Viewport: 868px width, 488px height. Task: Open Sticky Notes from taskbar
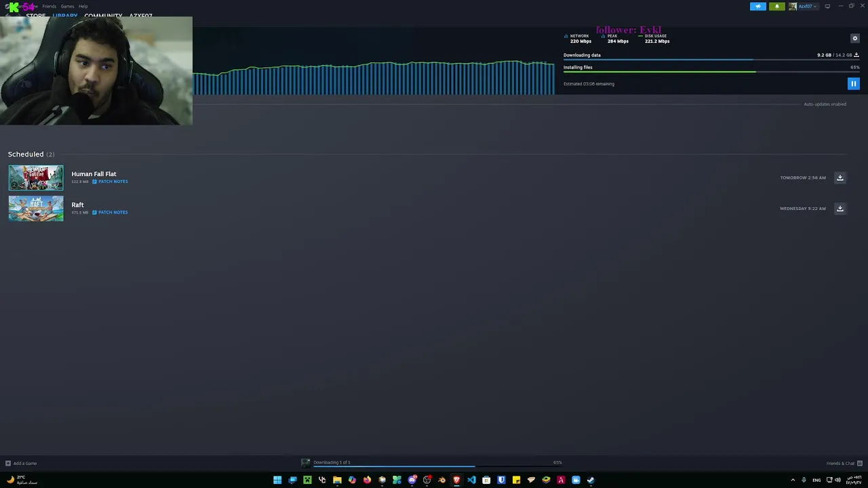516,480
